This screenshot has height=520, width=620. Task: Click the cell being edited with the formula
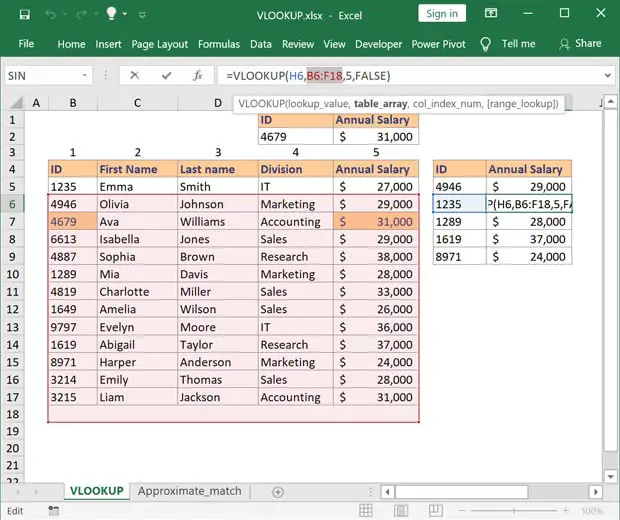[x=529, y=204]
